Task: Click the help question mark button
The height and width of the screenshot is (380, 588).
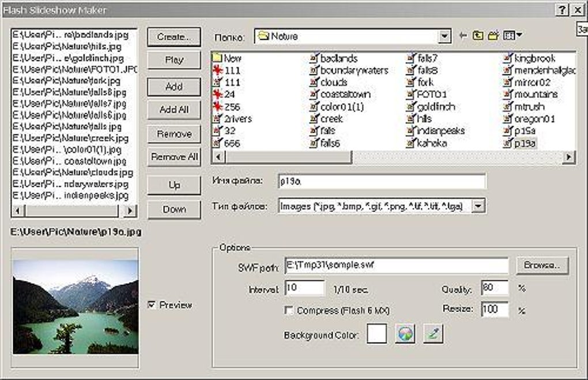Action: point(561,10)
